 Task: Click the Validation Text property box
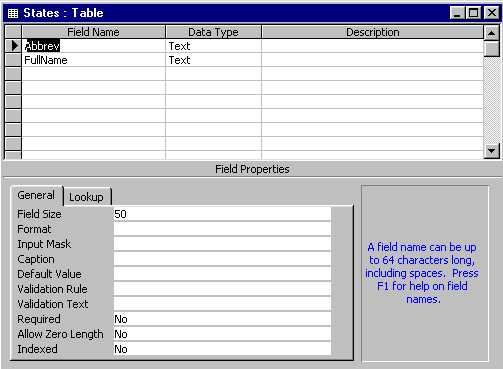pyautogui.click(x=222, y=304)
